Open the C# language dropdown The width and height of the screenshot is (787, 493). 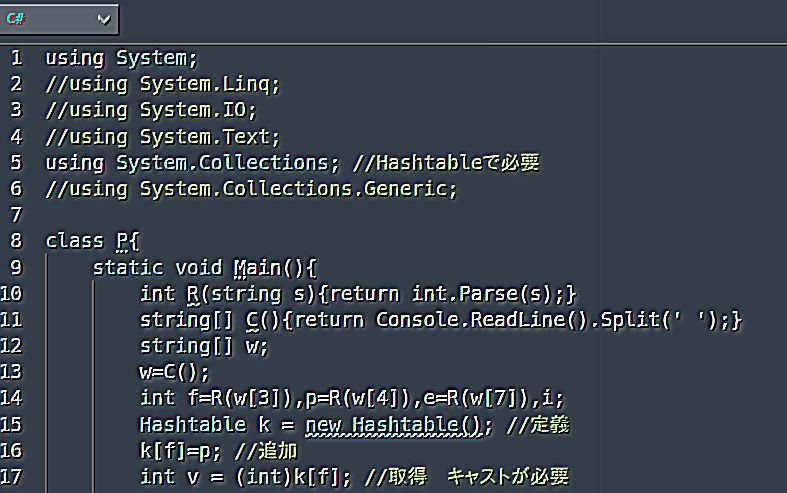pyautogui.click(x=60, y=19)
